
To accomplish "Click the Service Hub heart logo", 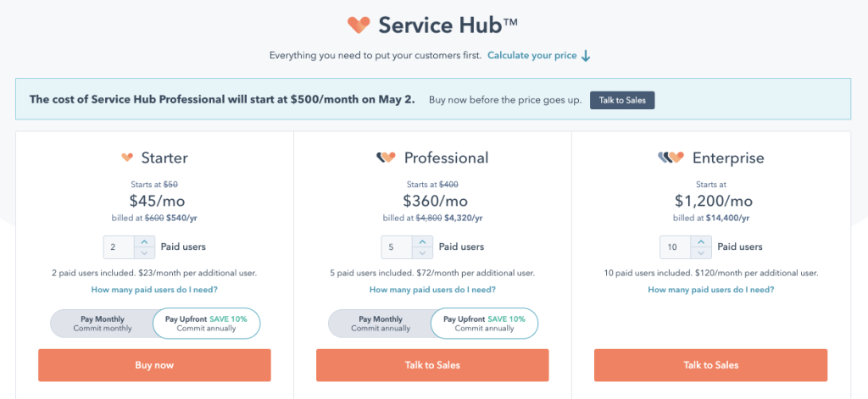I will [x=359, y=25].
